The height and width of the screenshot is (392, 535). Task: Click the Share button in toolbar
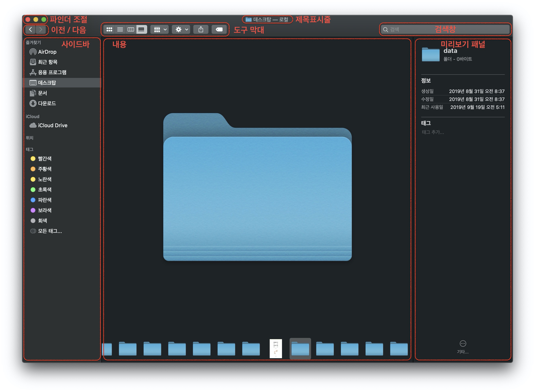click(x=201, y=29)
